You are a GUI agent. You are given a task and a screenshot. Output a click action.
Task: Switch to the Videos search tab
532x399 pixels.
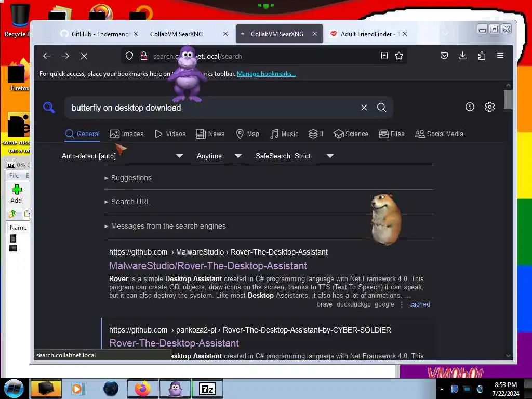tap(170, 134)
